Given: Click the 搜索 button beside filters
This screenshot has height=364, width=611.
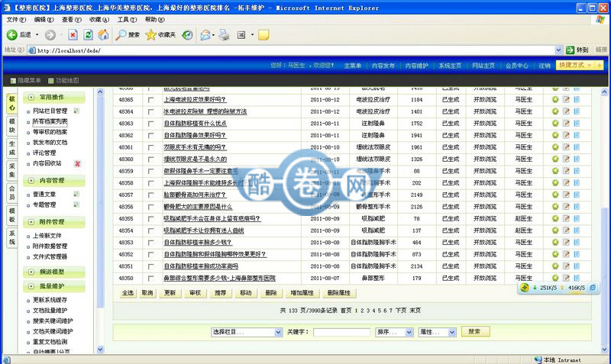Looking at the screenshot, I should (475, 332).
